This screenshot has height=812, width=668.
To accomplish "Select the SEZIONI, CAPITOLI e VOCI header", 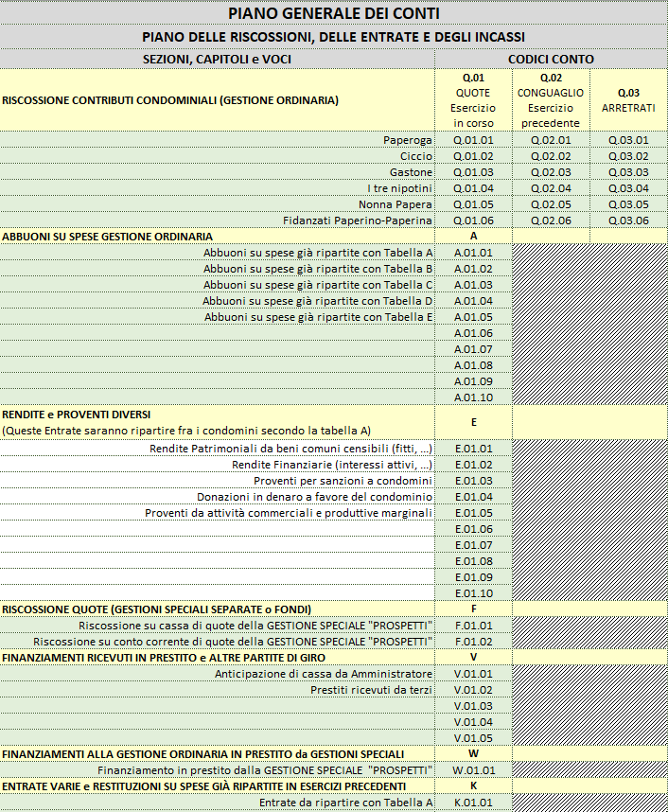I will click(217, 59).
